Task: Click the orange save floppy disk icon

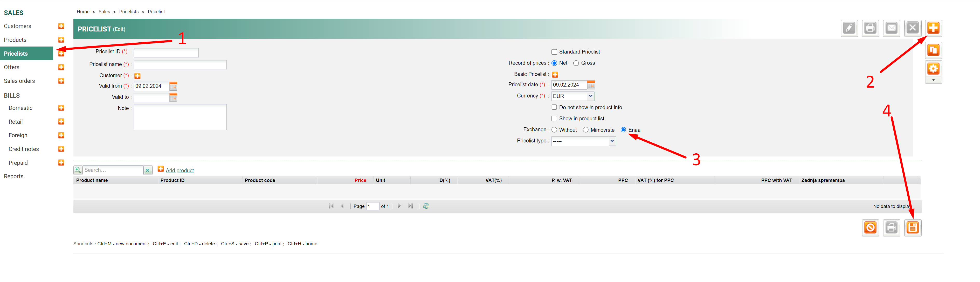Action: (x=913, y=228)
